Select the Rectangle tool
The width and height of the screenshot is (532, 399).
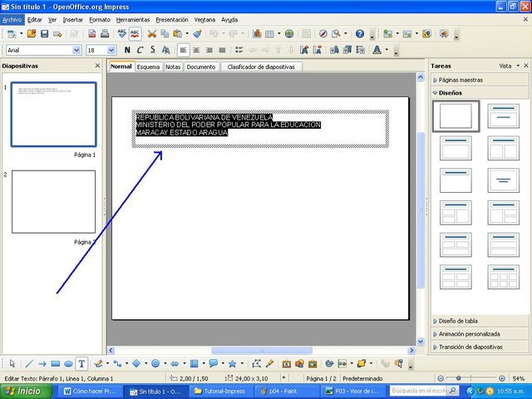pos(56,364)
